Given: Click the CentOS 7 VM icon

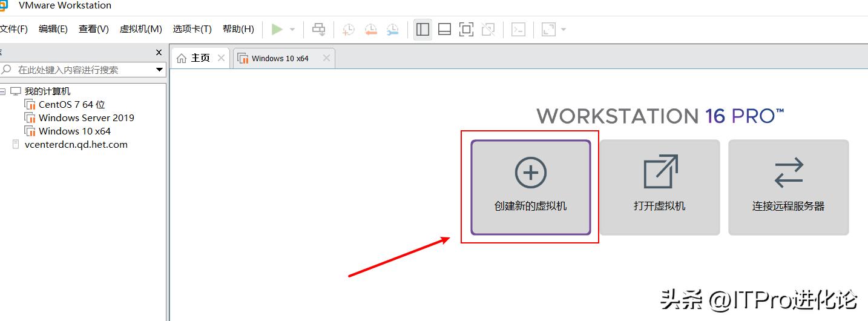Looking at the screenshot, I should (30, 105).
